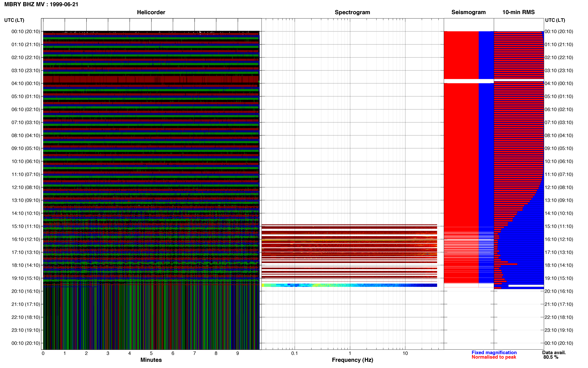Viewport: 588px width, 368px height.
Task: Click left axis label 04:10 (00:10)
Action: (x=26, y=83)
